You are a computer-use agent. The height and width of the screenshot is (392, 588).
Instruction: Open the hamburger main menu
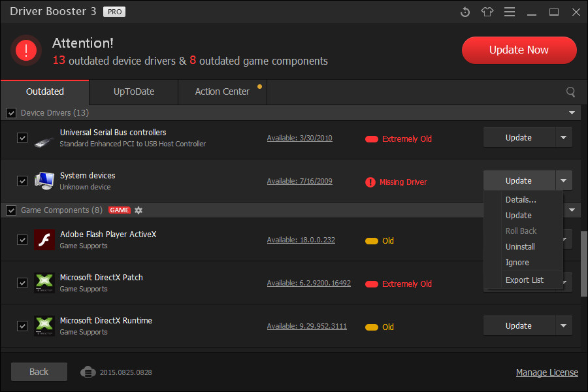click(509, 12)
